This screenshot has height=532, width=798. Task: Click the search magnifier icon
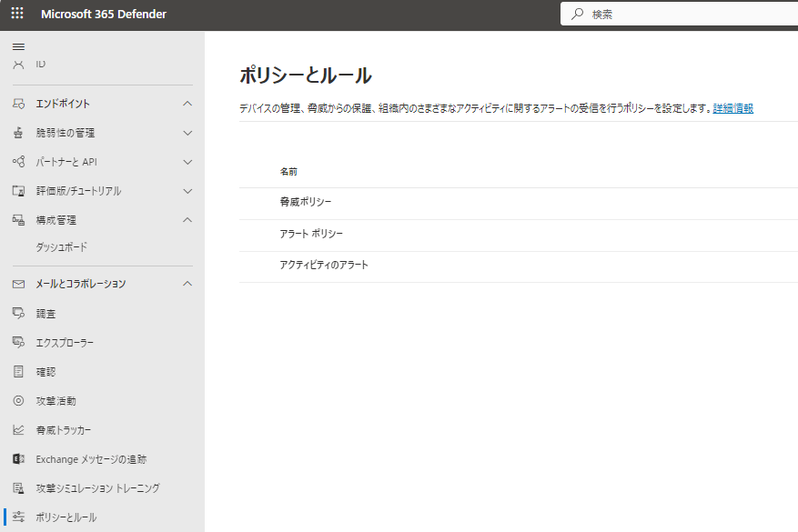(577, 15)
